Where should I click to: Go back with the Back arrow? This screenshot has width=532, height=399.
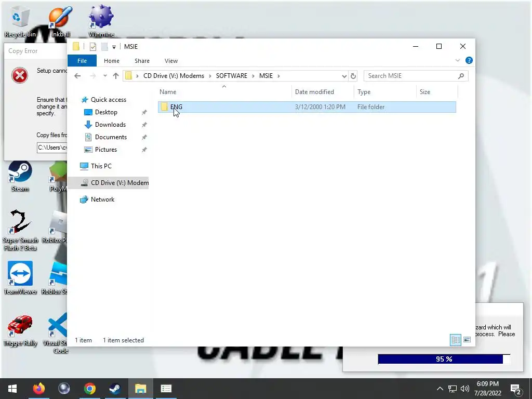click(77, 76)
